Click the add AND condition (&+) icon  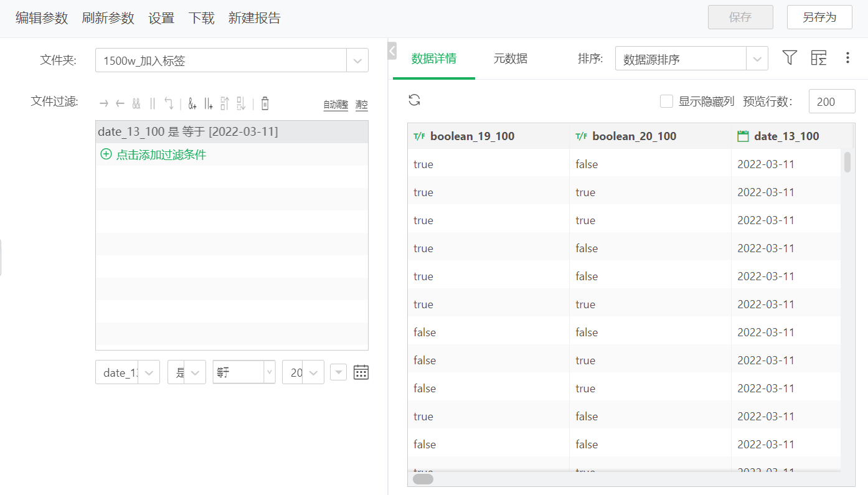192,103
